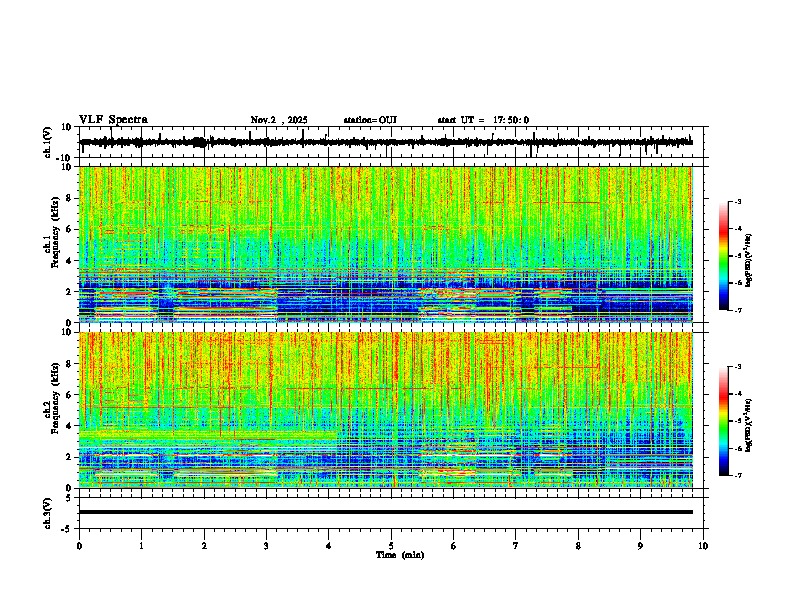Click inside the ch.2 spectrogram panel

click(386, 410)
